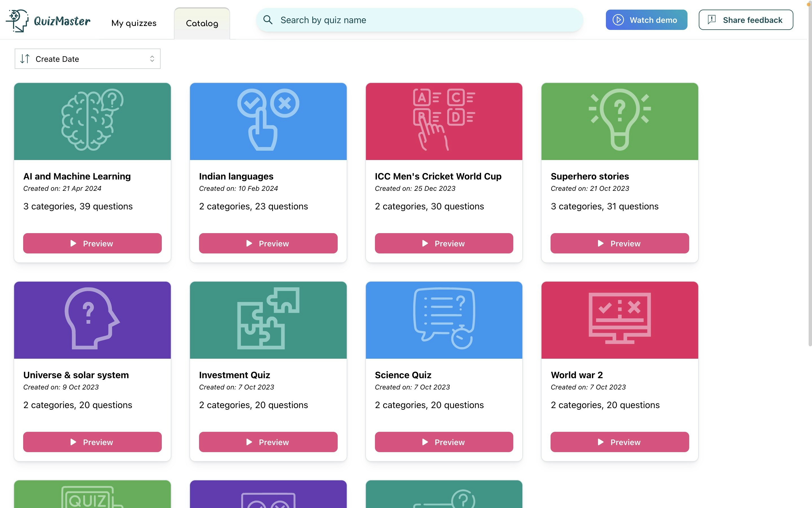
Task: Click the play circle icon in Watch demo
Action: 618,20
